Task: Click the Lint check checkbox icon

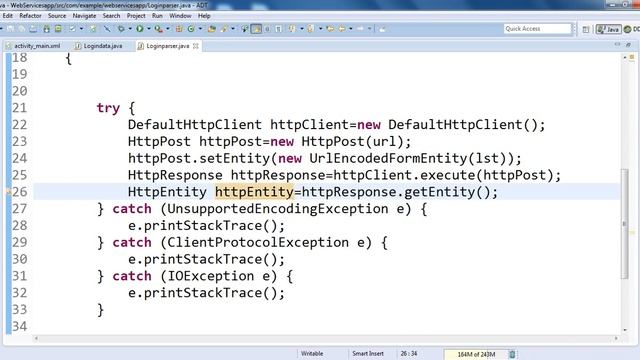Action: 72,29
